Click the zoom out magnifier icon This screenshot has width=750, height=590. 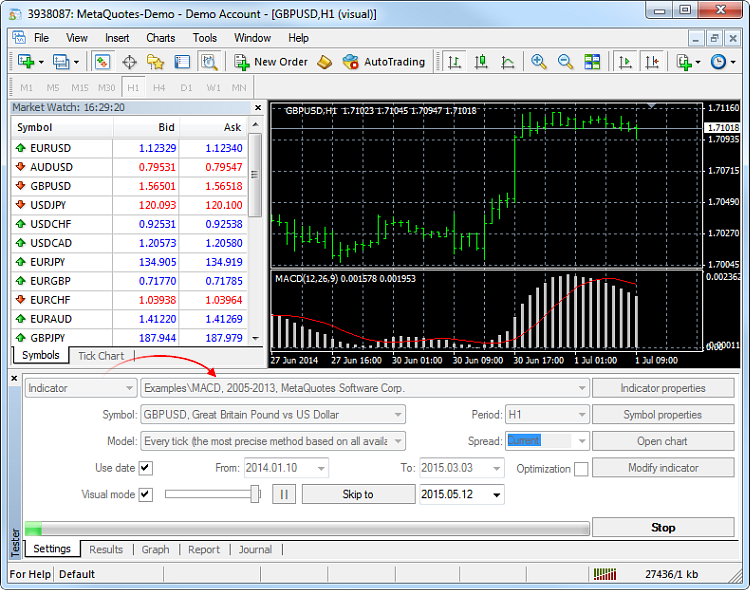click(x=565, y=62)
